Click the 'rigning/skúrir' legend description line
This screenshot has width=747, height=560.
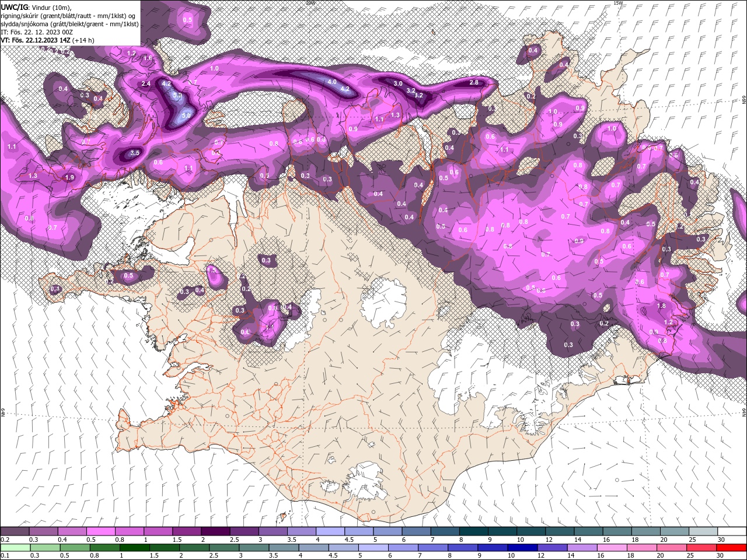point(69,16)
